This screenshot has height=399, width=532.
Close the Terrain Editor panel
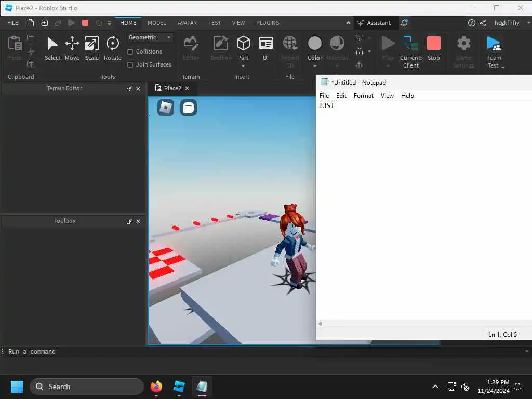[x=138, y=89]
